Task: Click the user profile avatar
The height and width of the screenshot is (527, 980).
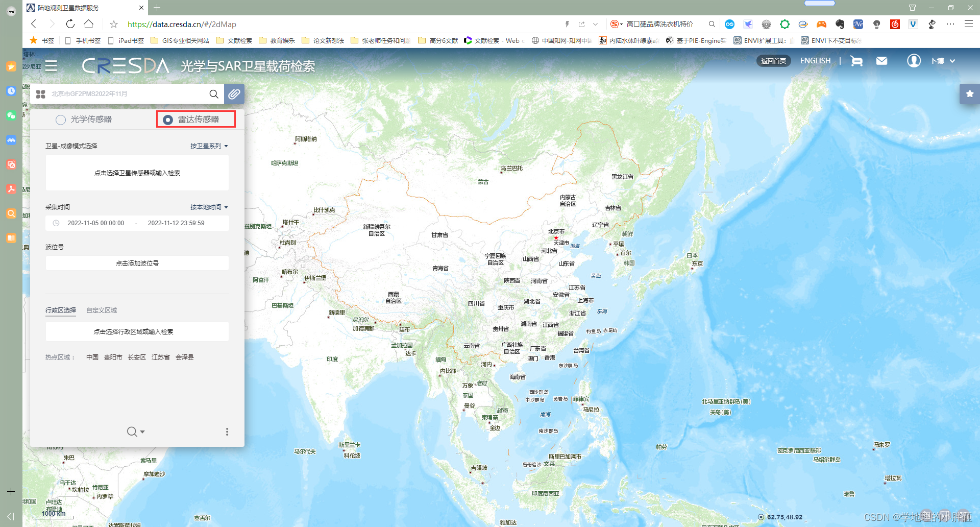Action: pyautogui.click(x=914, y=61)
